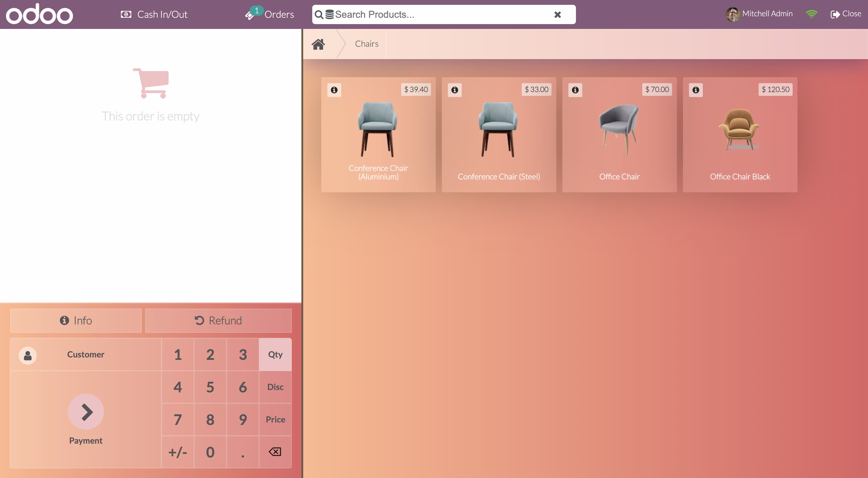Tap numpad key 2

click(210, 354)
